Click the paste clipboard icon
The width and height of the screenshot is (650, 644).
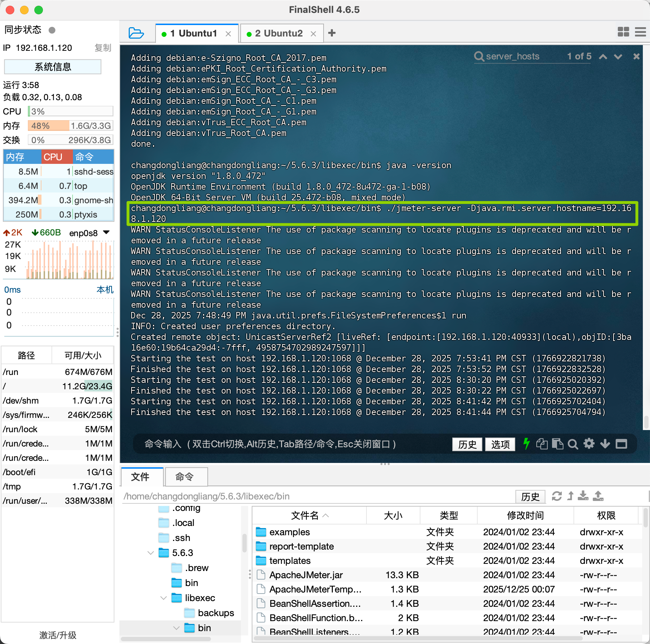pos(557,444)
